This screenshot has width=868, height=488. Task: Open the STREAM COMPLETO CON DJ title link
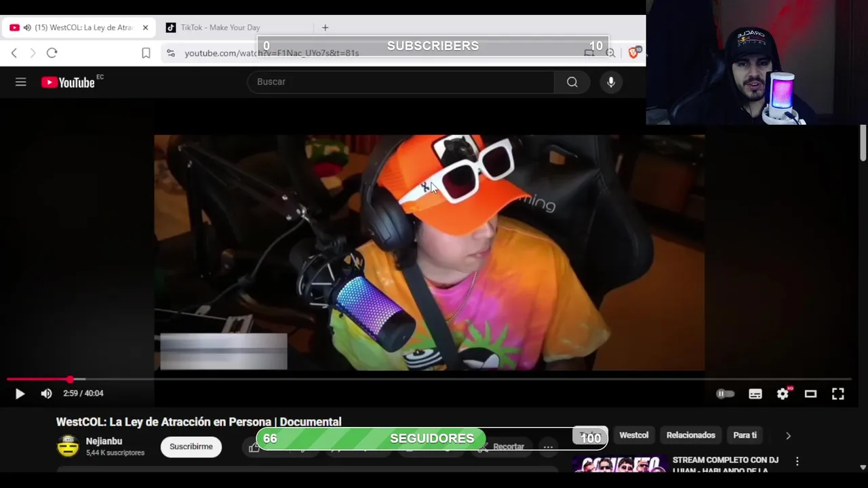(724, 465)
